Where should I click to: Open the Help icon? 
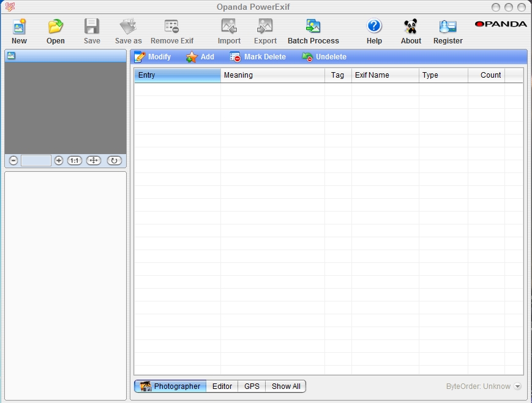[x=374, y=27]
